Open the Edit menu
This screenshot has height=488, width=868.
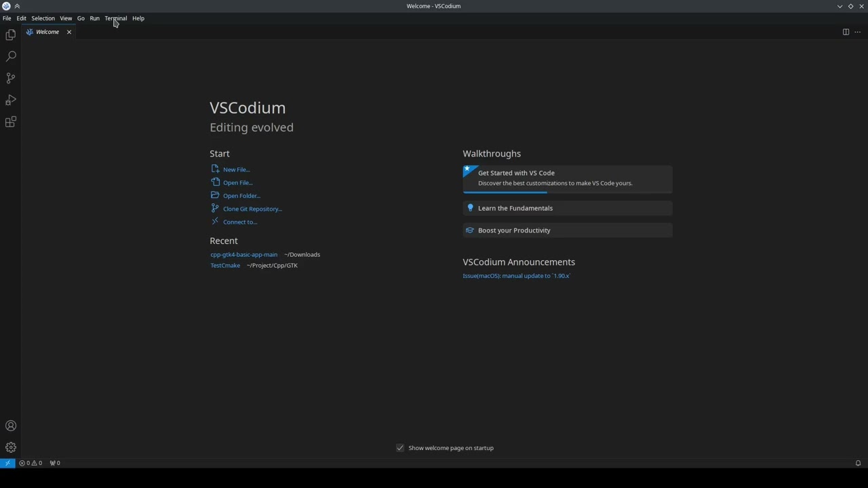tap(22, 18)
